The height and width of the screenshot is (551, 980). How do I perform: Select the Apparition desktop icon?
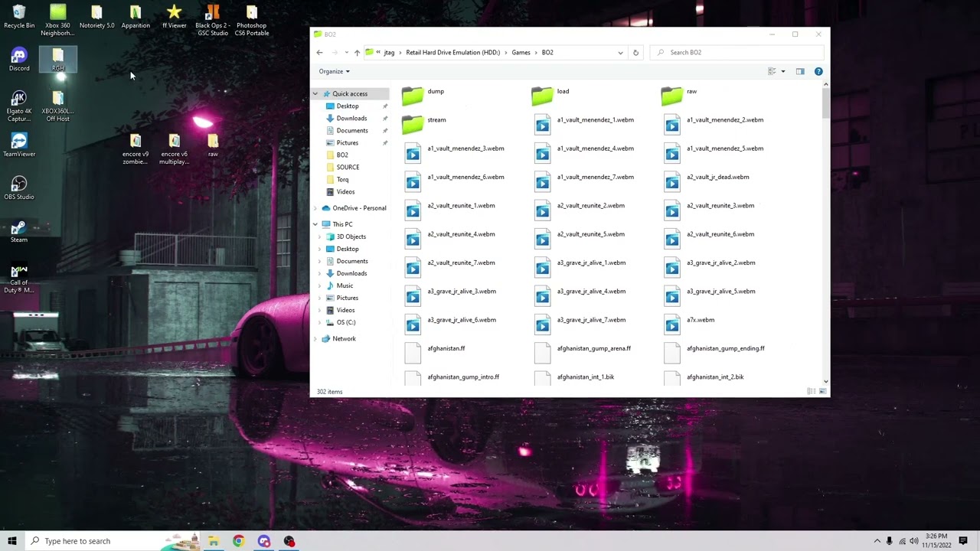pos(136,17)
